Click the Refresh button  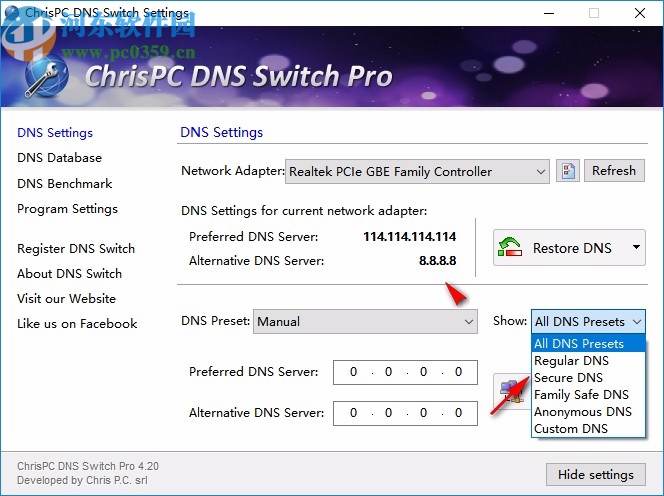[614, 171]
